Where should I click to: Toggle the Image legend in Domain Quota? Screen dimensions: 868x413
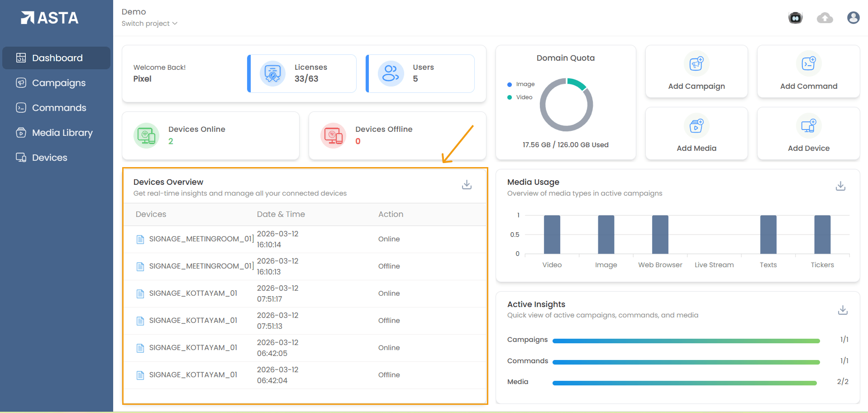521,84
